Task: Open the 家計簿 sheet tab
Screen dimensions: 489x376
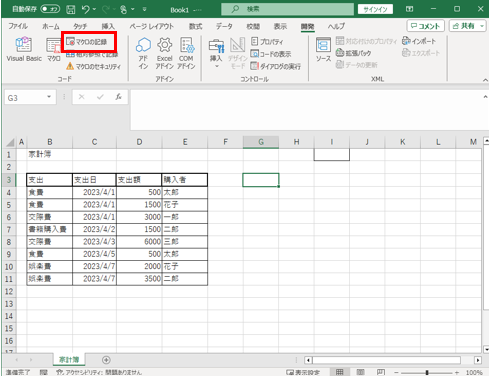Action: (x=69, y=360)
